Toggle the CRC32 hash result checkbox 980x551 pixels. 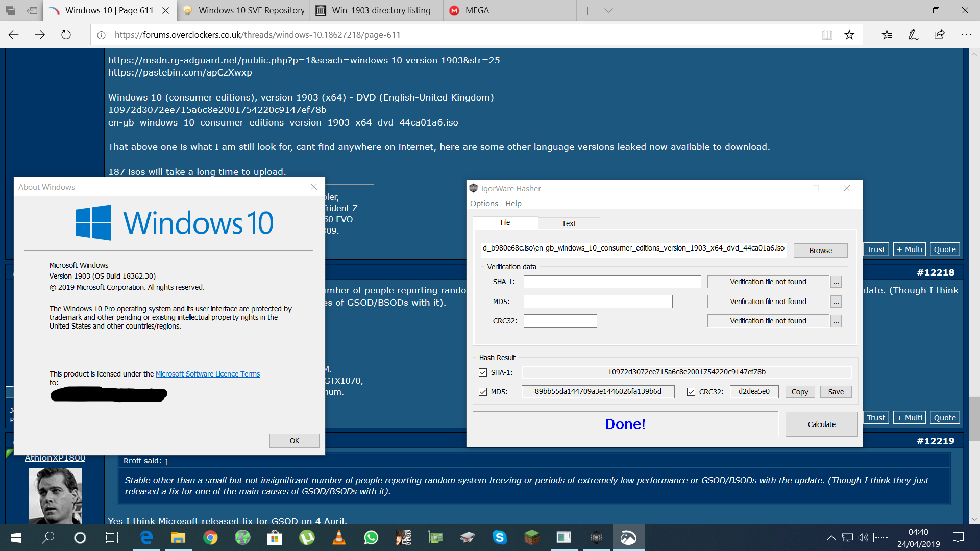point(691,392)
